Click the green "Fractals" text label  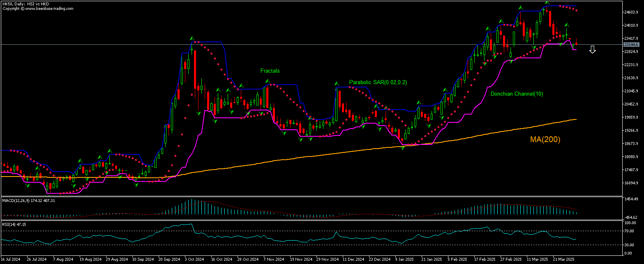click(270, 71)
